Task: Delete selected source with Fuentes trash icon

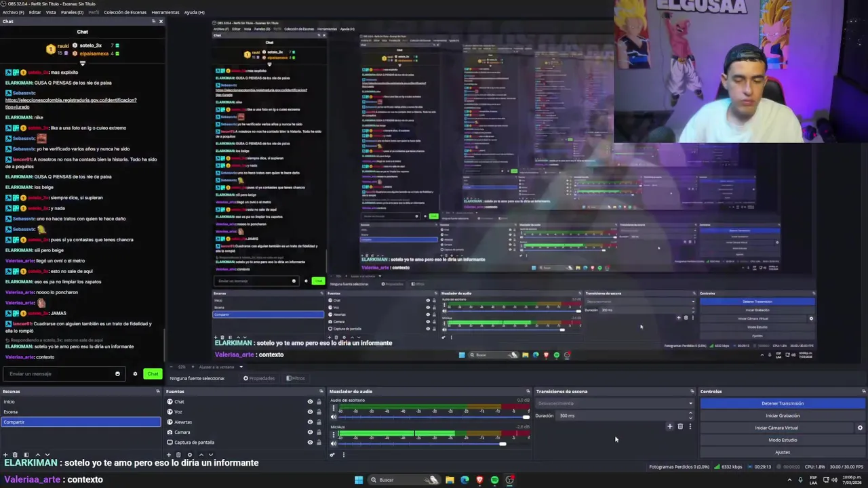Action: point(178,455)
